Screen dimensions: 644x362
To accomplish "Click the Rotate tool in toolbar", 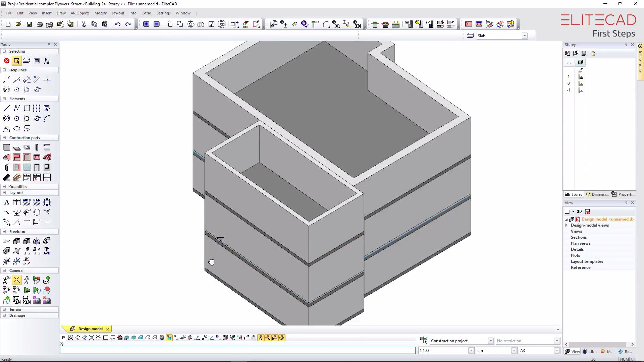I will [191, 24].
